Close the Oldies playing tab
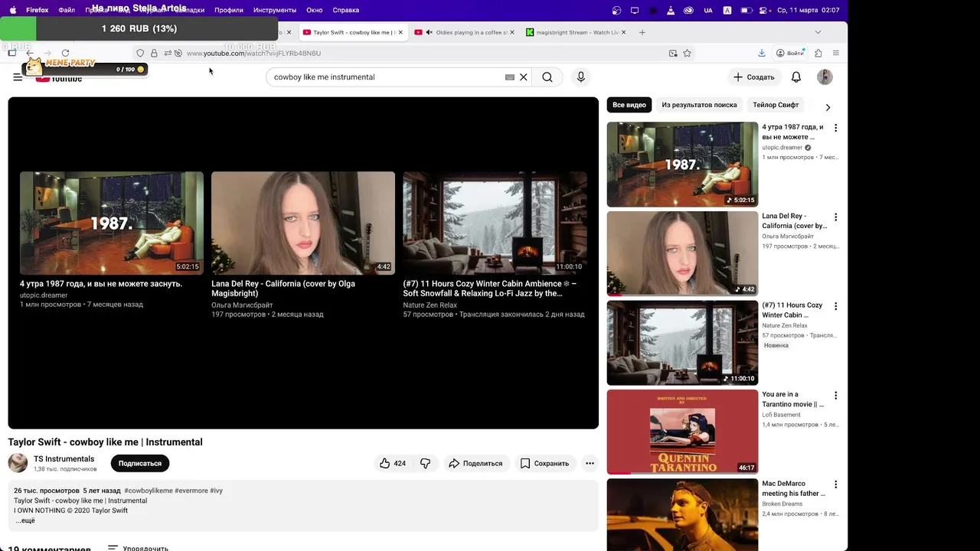 [x=512, y=32]
